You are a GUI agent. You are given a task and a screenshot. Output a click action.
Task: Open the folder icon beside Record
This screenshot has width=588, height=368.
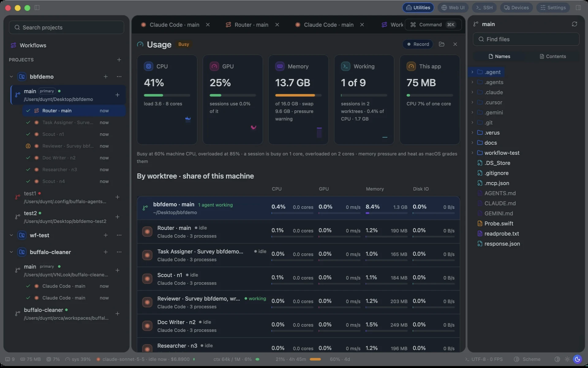[441, 44]
